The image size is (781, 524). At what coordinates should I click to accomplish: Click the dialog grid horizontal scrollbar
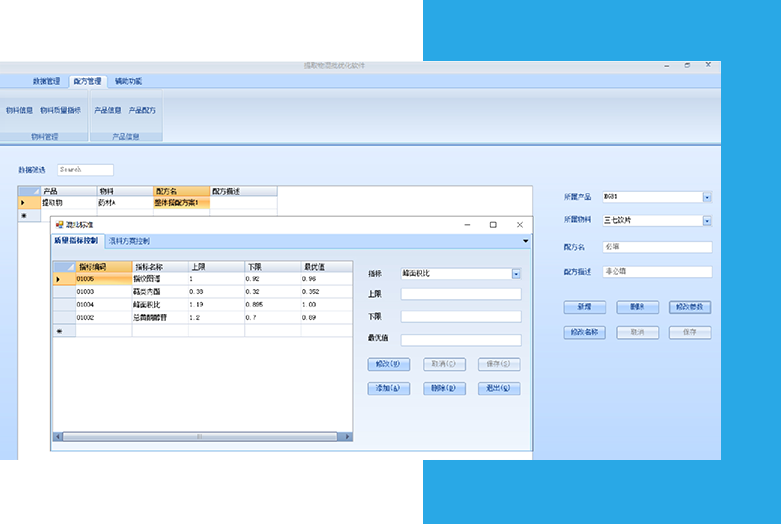click(x=200, y=437)
